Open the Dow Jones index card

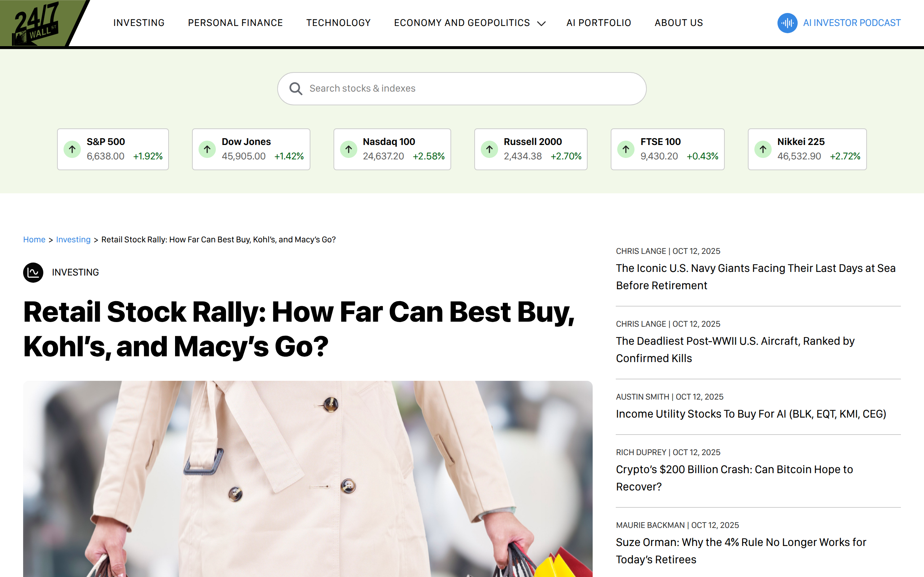point(251,149)
